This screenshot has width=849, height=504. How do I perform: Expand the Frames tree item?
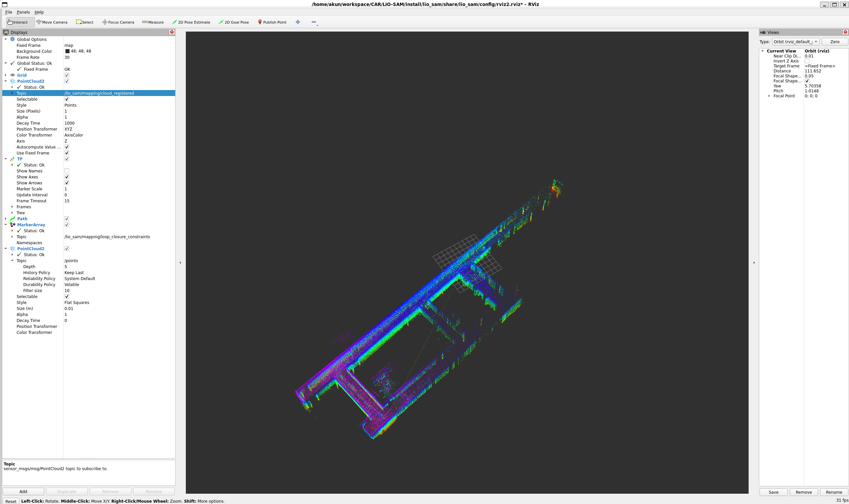click(x=12, y=207)
